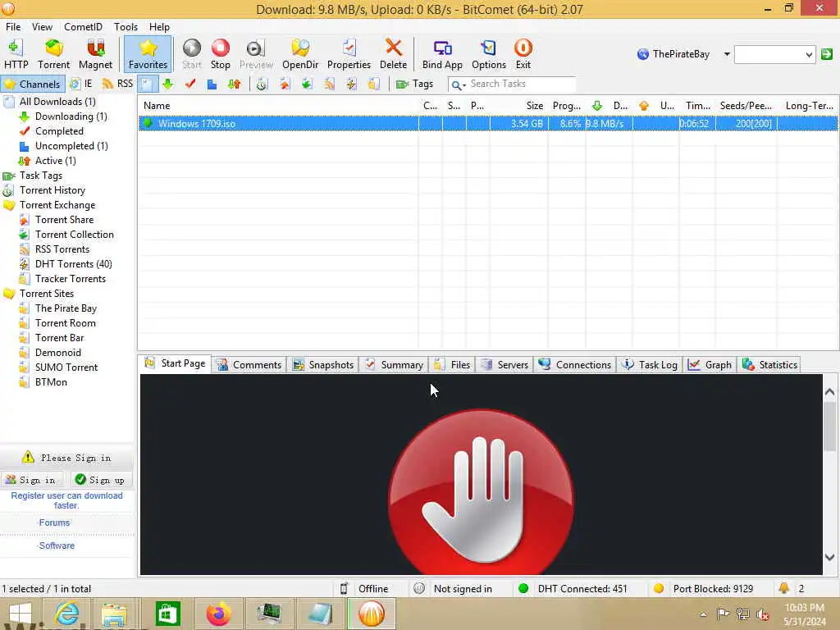This screenshot has height=630, width=840.
Task: Sort tasks by Name column header
Action: click(x=279, y=106)
